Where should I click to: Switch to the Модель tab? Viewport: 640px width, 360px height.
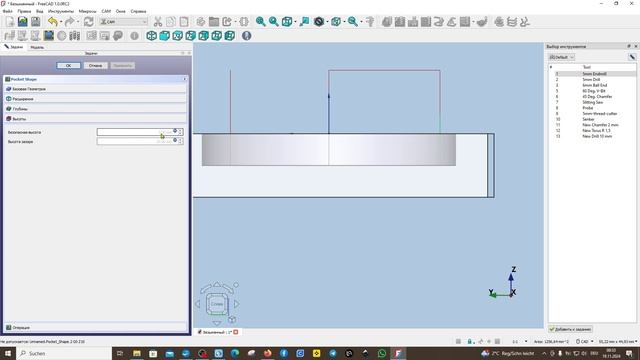[37, 47]
